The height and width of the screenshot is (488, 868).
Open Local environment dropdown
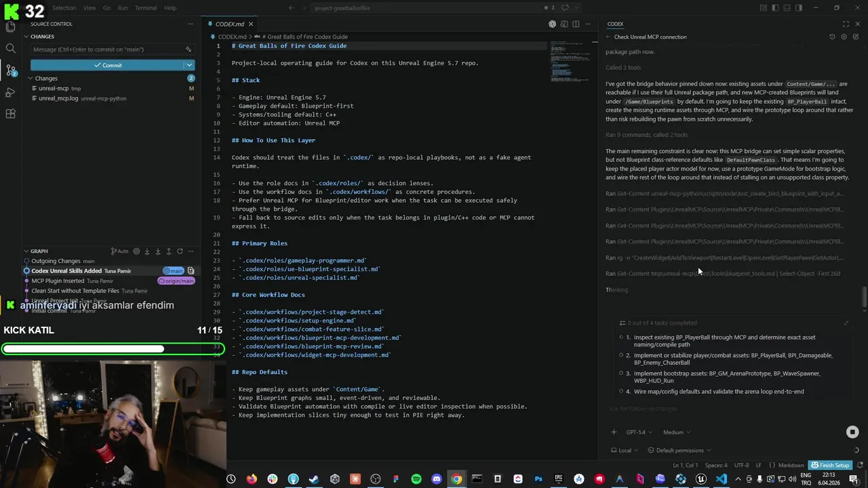click(x=625, y=450)
